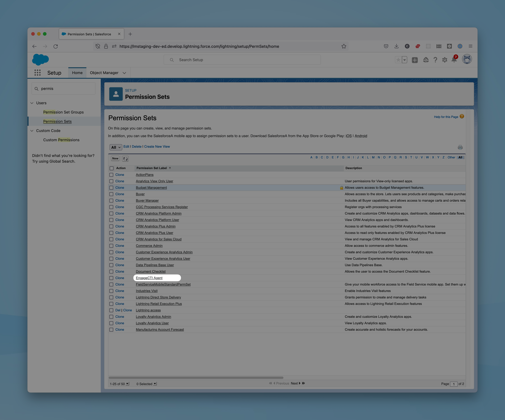Viewport: 505px width, 420px height.
Task: Open the Trailhead guidance icon
Action: pyautogui.click(x=426, y=60)
